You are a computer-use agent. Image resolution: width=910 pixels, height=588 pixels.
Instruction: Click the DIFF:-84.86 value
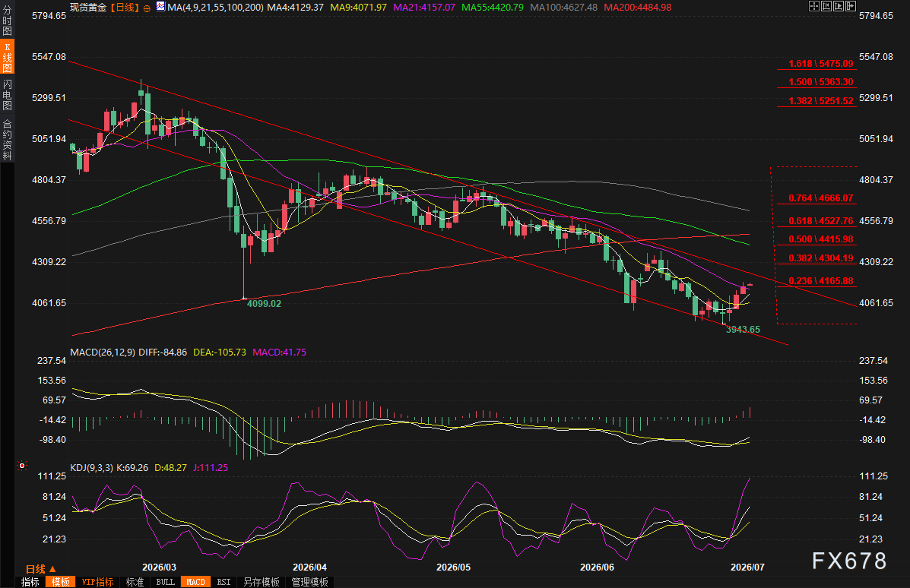(163, 352)
